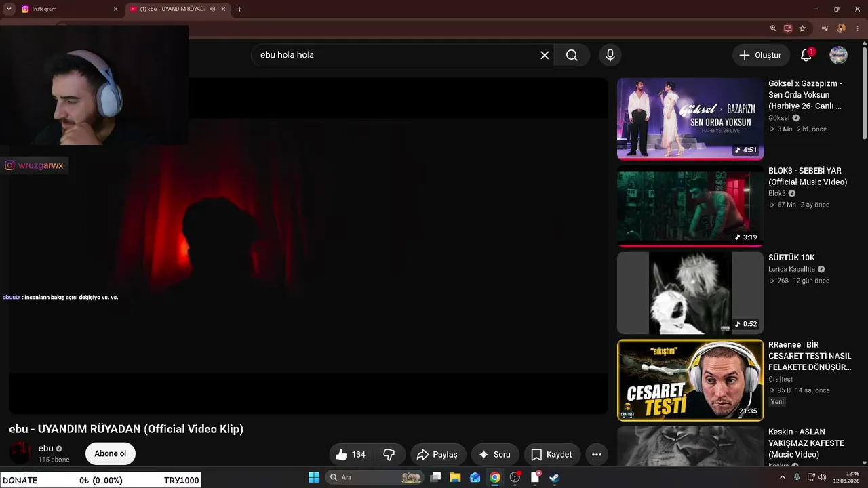Switch to the Instagram tab

71,9
